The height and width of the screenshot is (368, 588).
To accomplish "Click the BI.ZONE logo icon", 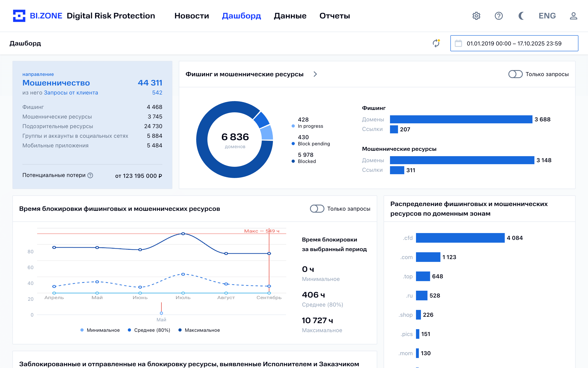I will pyautogui.click(x=19, y=16).
